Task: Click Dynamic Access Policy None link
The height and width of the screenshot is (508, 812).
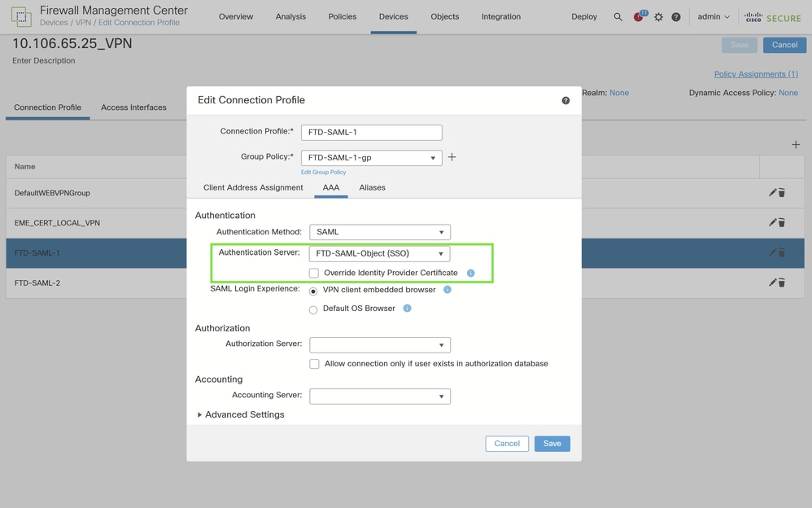Action: pos(788,93)
